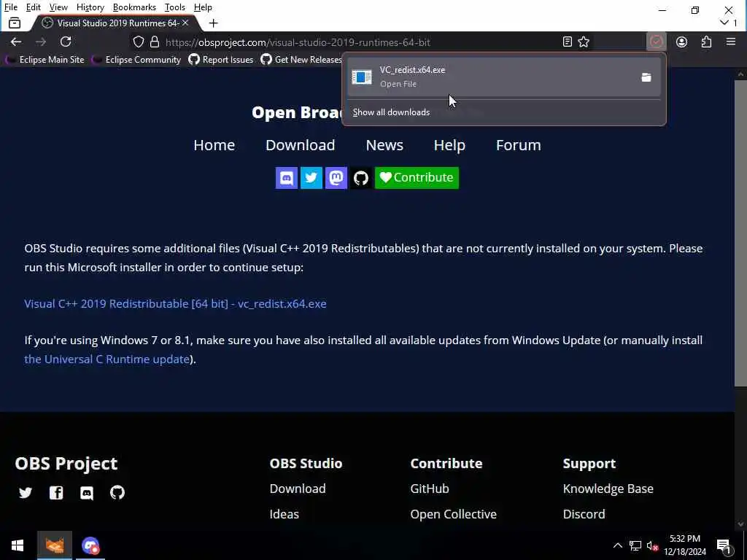747x560 pixels.
Task: Click the site security padlock icon
Action: click(155, 42)
